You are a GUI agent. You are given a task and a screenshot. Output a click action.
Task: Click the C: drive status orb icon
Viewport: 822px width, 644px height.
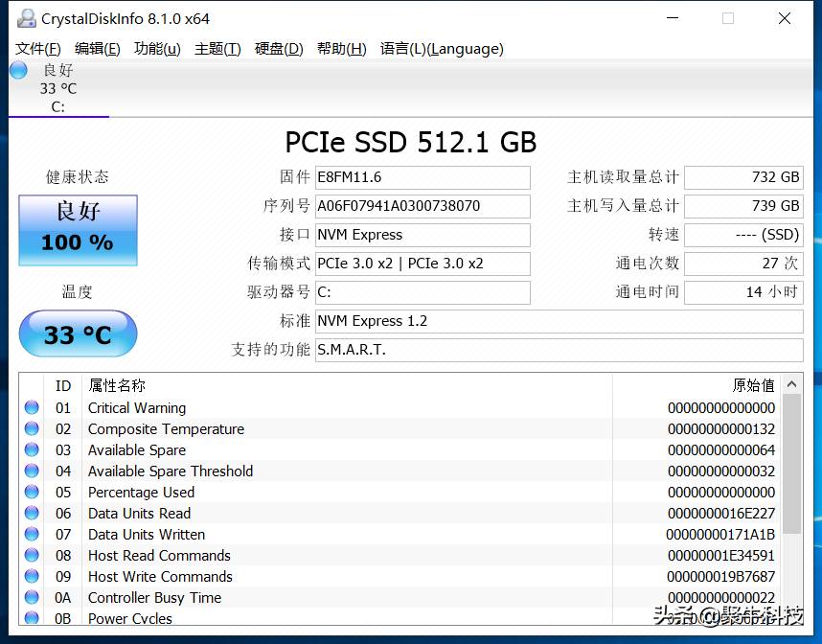18,70
